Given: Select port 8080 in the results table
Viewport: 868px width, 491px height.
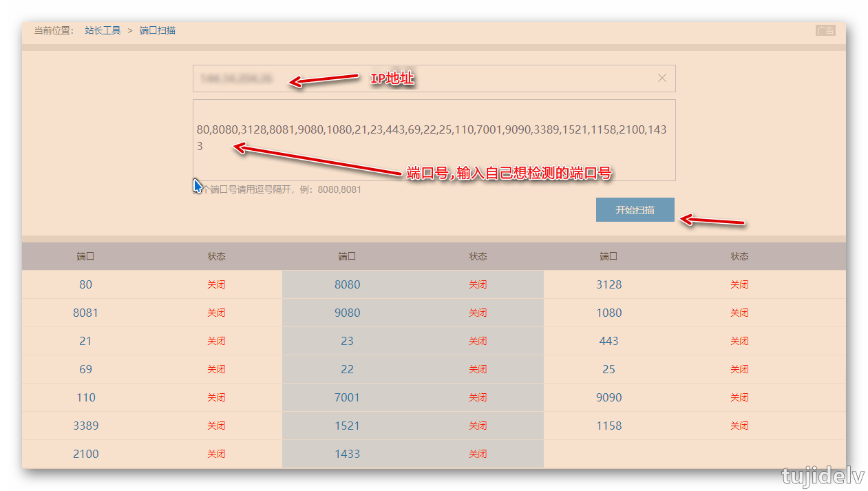Looking at the screenshot, I should pyautogui.click(x=347, y=284).
